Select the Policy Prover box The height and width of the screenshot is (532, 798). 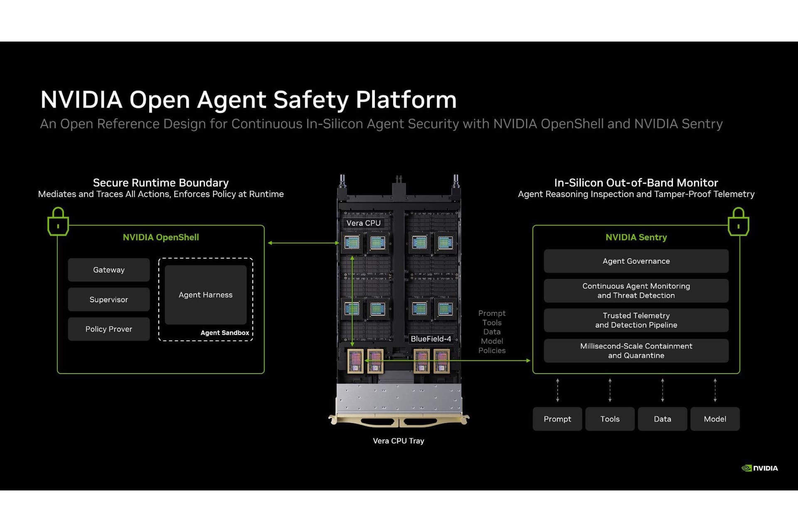[109, 329]
